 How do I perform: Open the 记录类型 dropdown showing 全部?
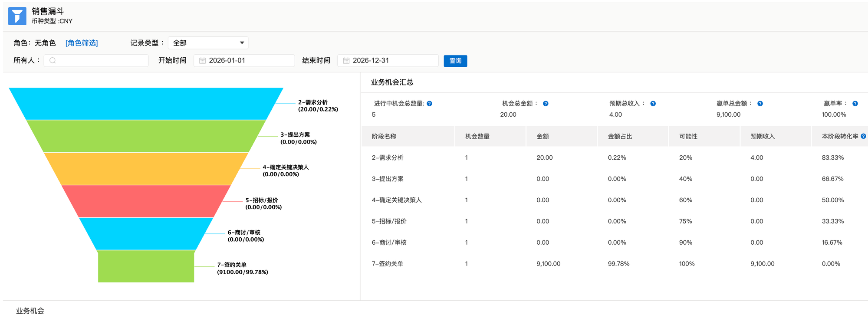pyautogui.click(x=208, y=43)
